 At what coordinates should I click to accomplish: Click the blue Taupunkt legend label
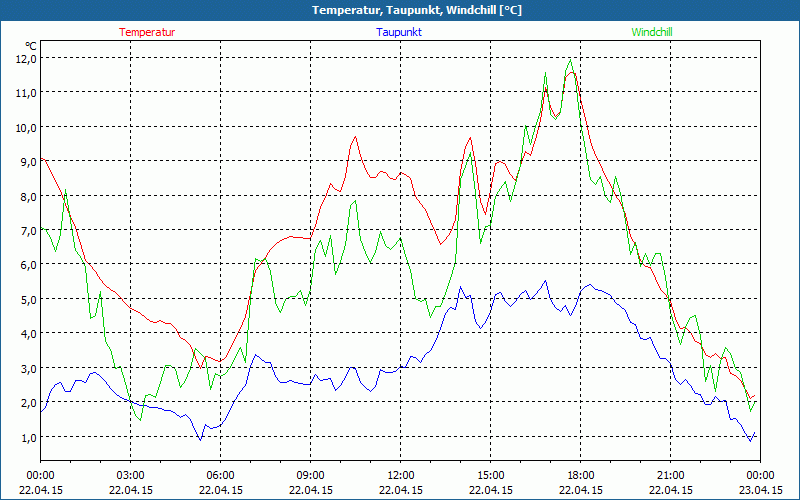(x=399, y=32)
